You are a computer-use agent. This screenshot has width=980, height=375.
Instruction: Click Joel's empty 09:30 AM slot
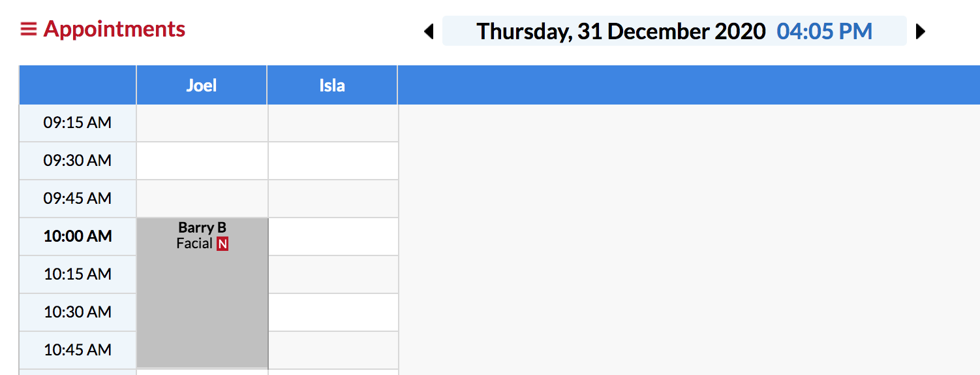click(x=202, y=161)
